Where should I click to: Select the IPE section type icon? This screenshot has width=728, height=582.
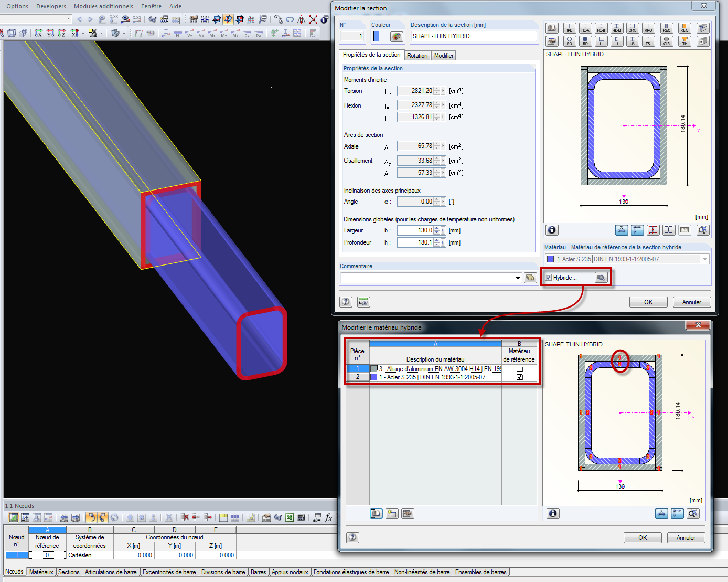coord(570,28)
